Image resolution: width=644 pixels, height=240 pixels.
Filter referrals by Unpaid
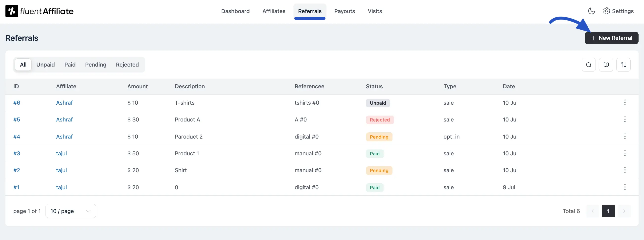(x=46, y=65)
